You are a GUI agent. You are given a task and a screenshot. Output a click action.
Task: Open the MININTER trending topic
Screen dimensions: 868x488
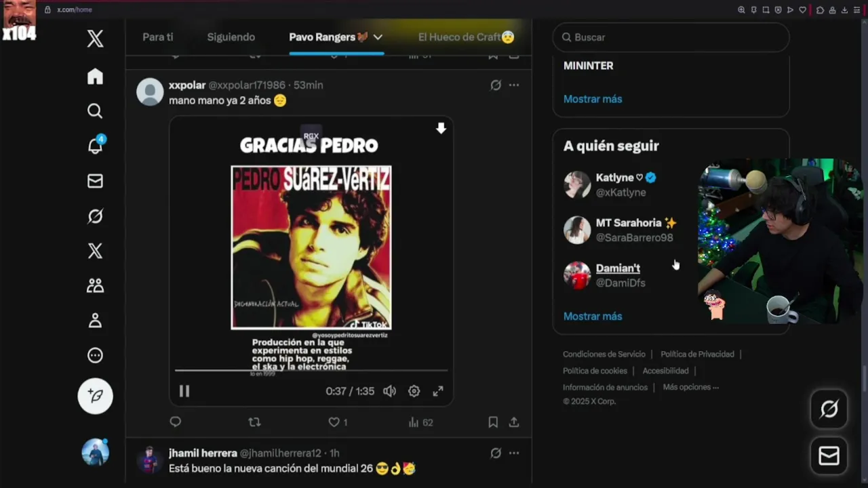[x=588, y=66]
